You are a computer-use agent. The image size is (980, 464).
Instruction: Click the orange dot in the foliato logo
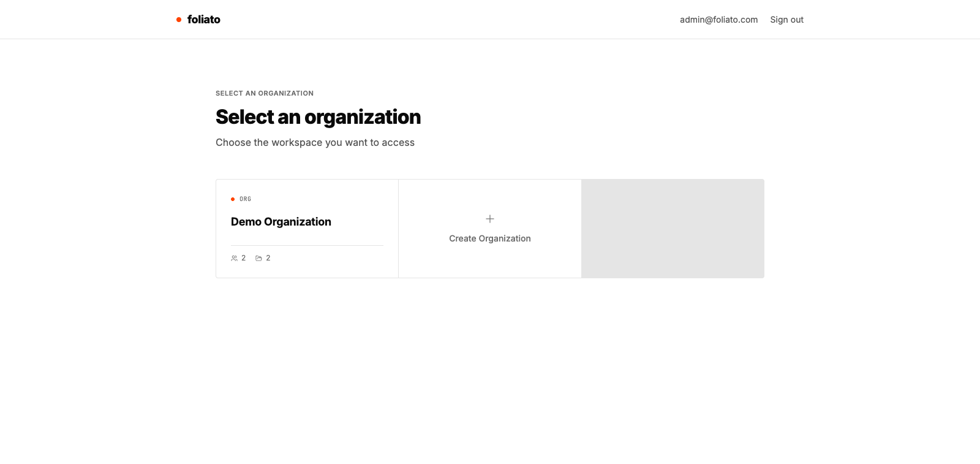(179, 20)
